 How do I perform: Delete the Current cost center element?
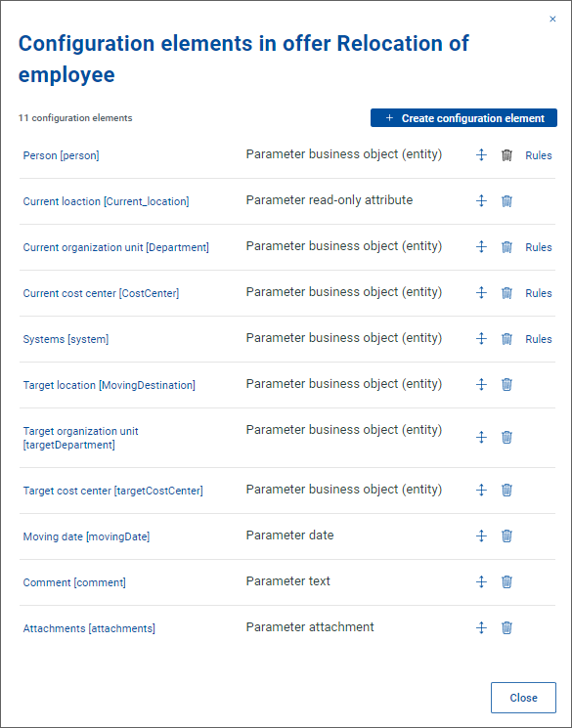(x=506, y=293)
